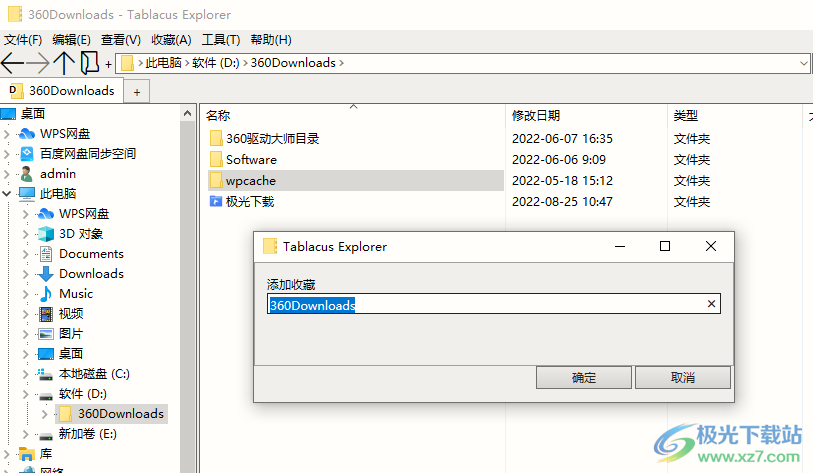Expand the 百度网盘同步空间 node

click(6, 154)
